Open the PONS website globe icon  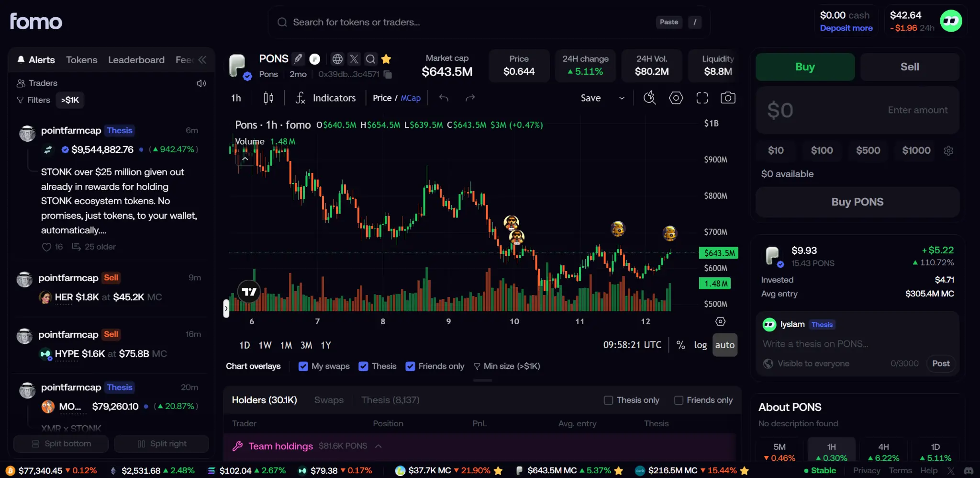coord(337,59)
